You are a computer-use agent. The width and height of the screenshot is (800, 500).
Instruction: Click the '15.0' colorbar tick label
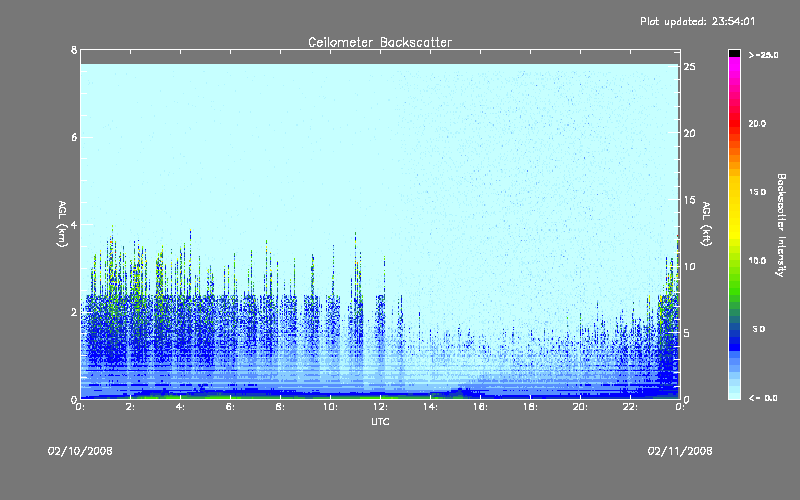click(x=757, y=192)
